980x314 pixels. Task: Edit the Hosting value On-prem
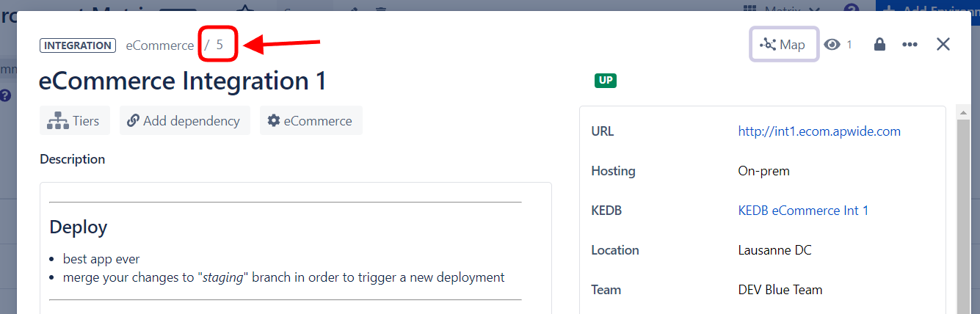[x=763, y=171]
